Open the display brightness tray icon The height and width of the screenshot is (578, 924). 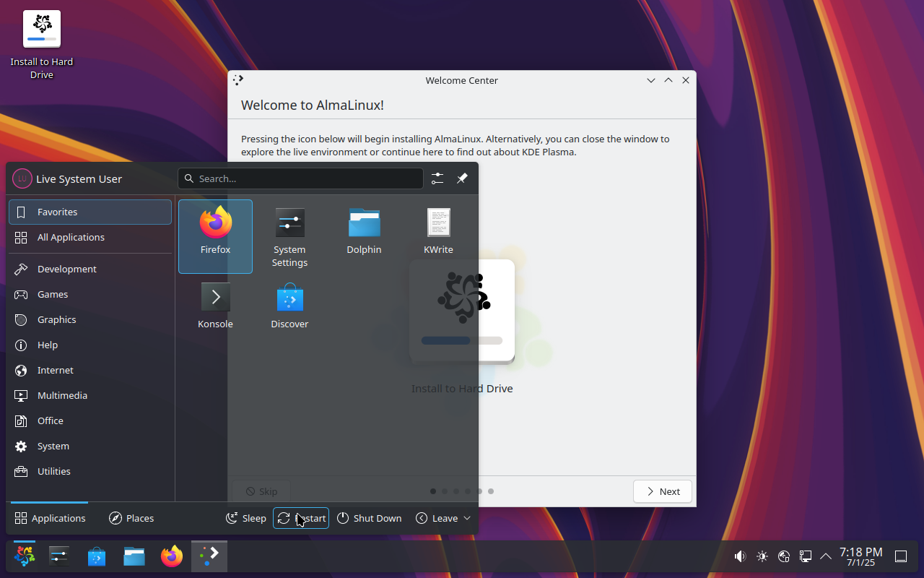[x=762, y=556]
